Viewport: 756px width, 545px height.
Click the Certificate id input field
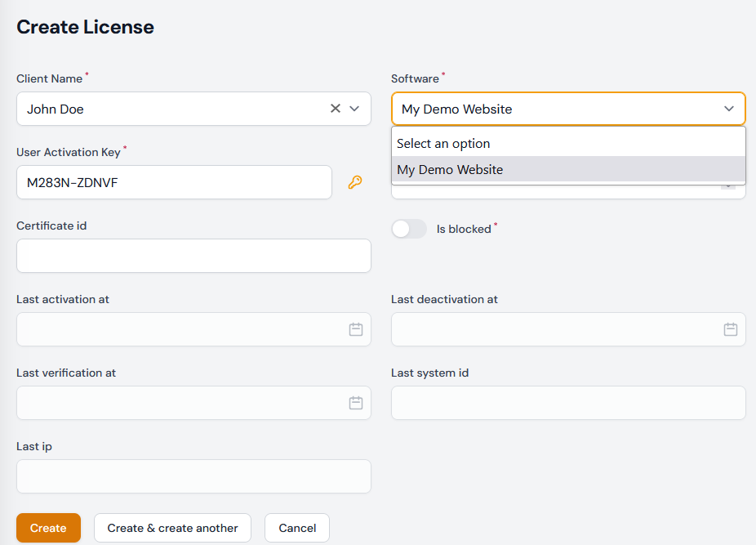(x=193, y=256)
